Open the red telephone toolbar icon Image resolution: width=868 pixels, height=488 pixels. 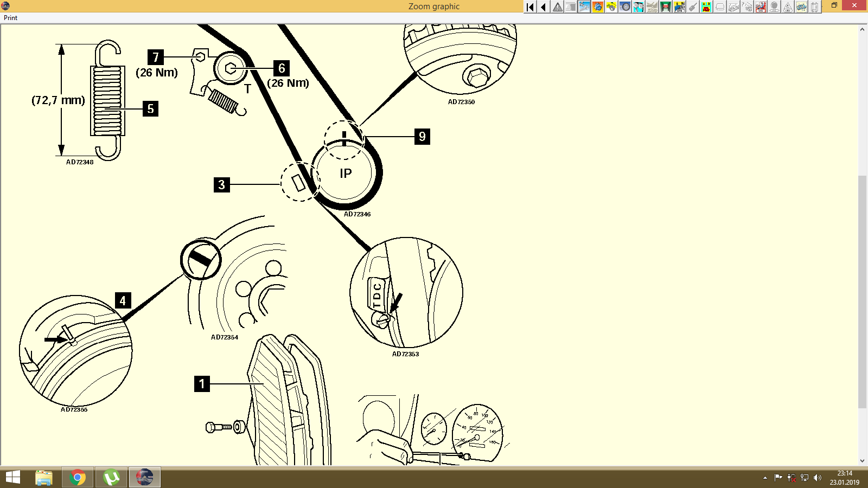click(706, 7)
